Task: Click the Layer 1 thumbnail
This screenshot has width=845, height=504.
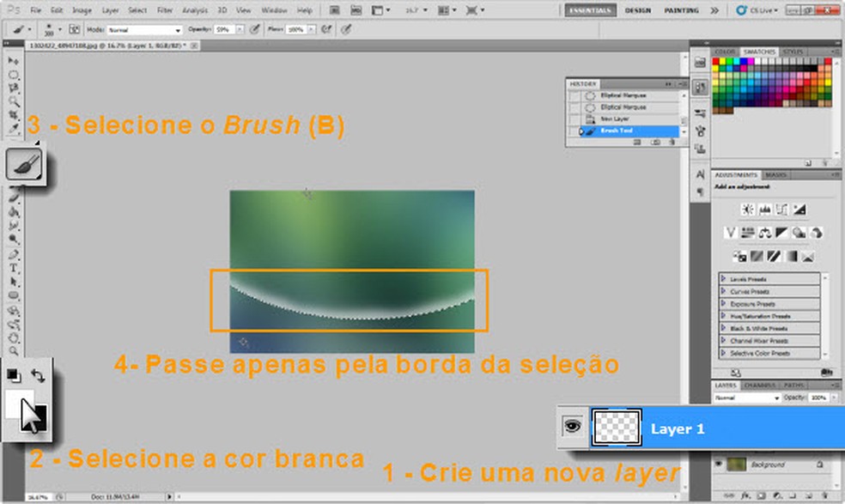Action: coord(617,428)
